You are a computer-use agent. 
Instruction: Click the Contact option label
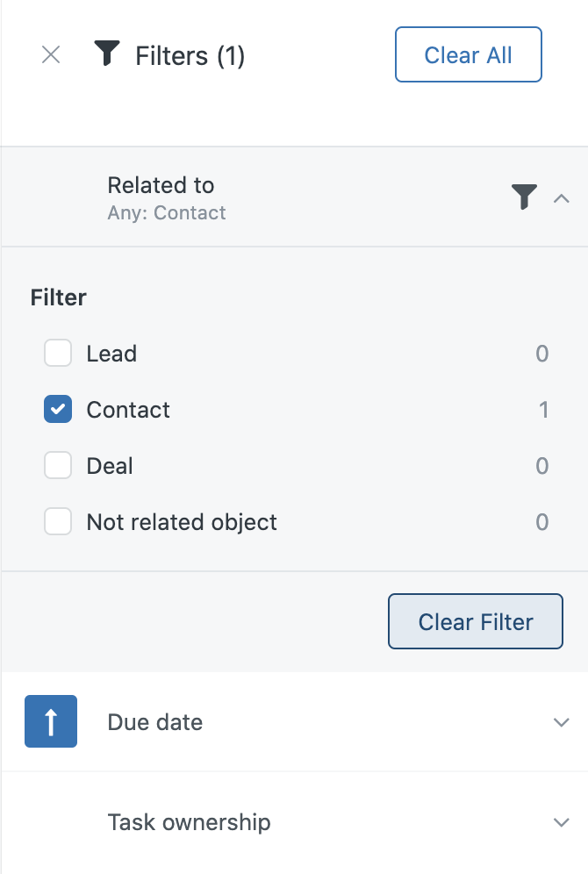point(128,410)
